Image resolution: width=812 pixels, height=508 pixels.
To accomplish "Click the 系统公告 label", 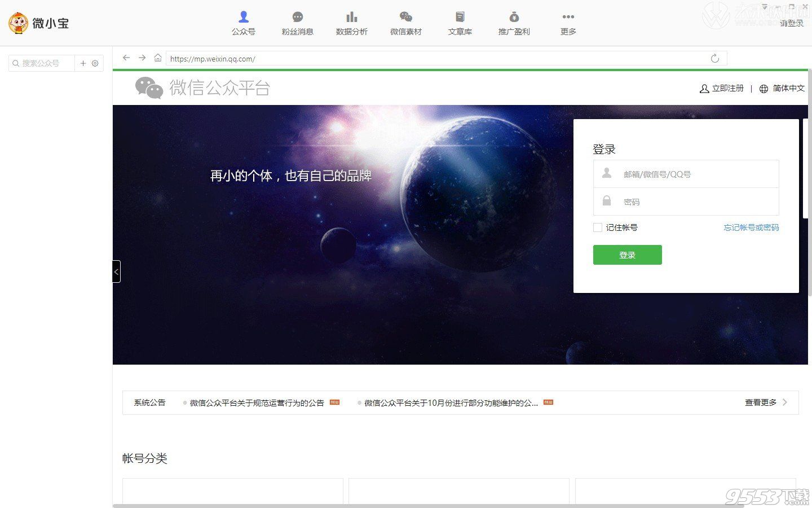I will (x=149, y=402).
